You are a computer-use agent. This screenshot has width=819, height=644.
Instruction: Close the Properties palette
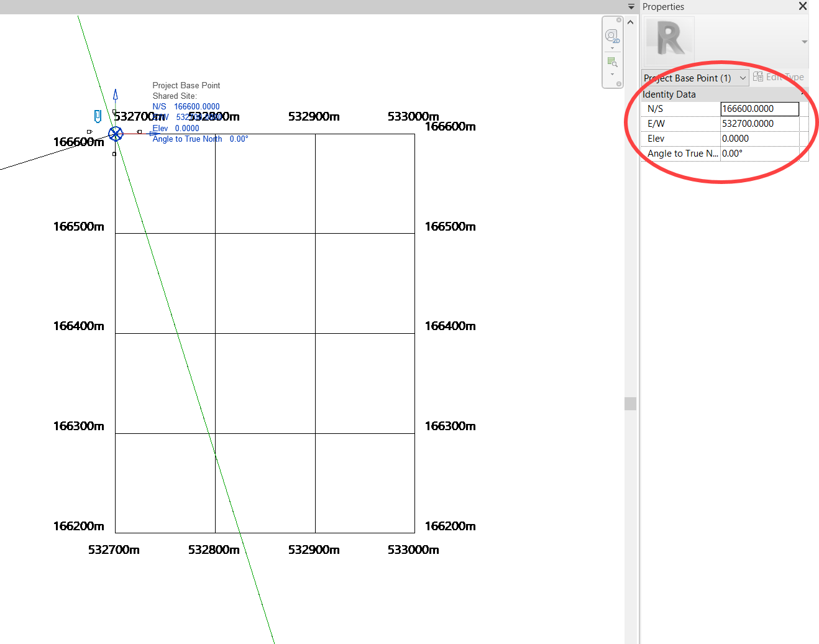pos(803,6)
